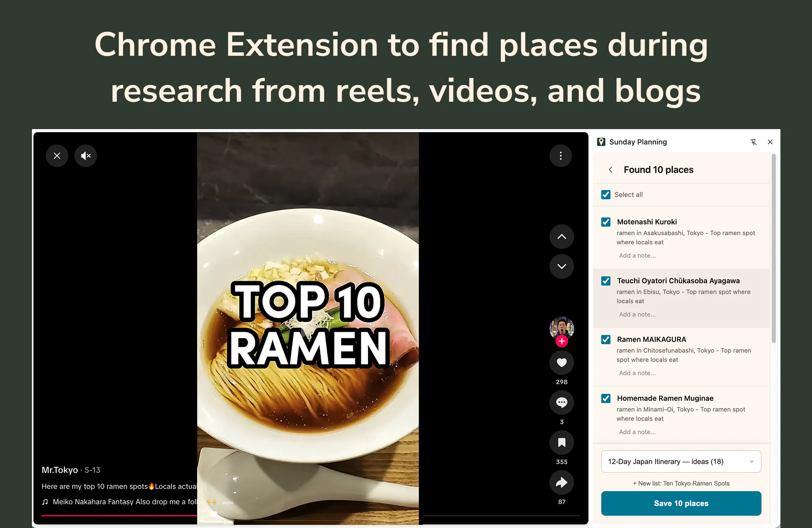Screen dimensions: 812x528
Task: Create new list Ten Tokyo Ramen Spots
Action: (x=681, y=483)
